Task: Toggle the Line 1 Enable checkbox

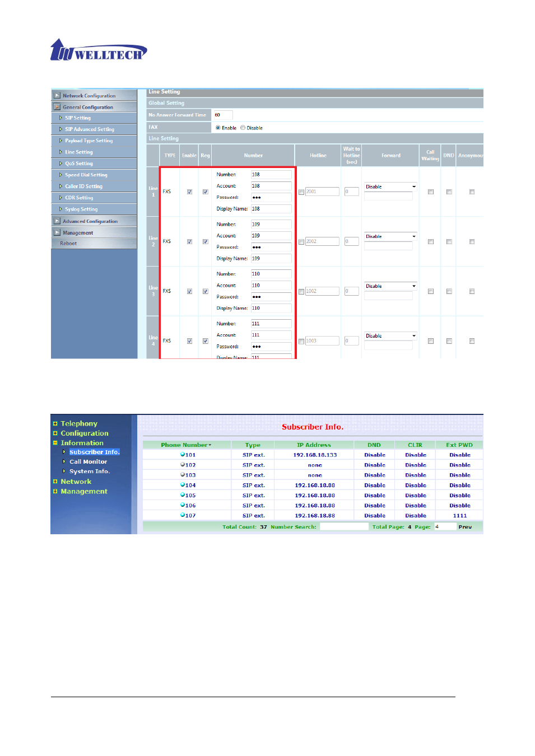Action: pyautogui.click(x=189, y=192)
